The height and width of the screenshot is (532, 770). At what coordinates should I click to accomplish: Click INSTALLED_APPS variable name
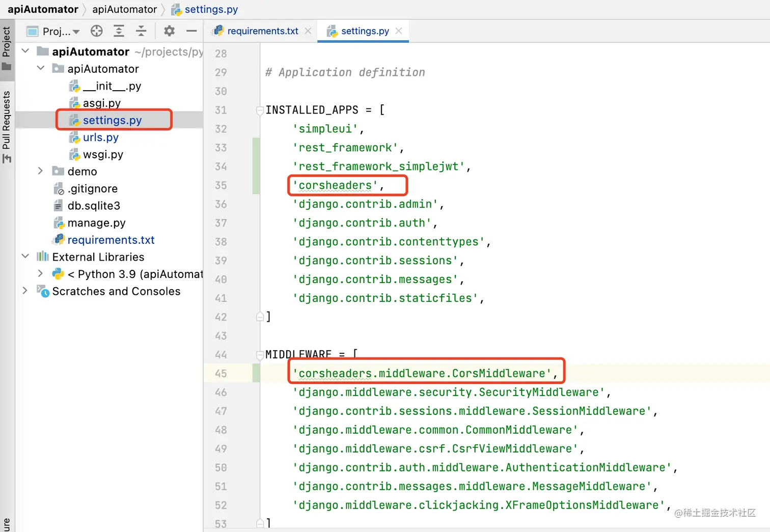[312, 110]
